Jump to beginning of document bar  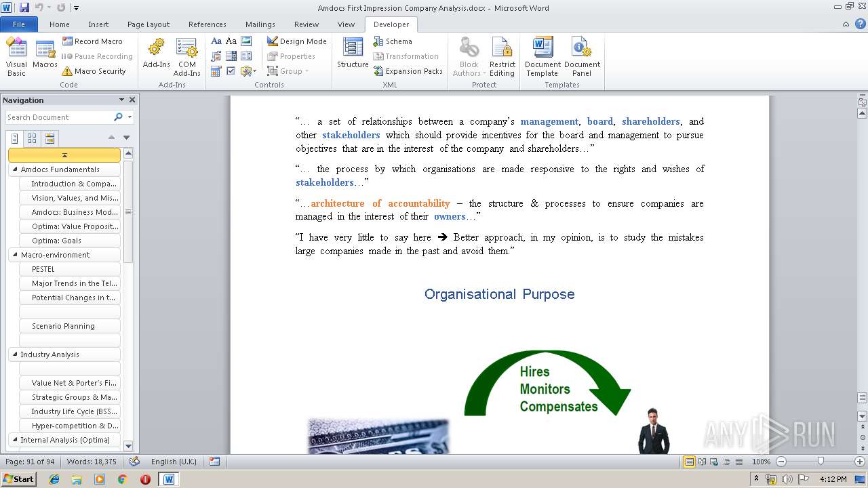point(64,155)
